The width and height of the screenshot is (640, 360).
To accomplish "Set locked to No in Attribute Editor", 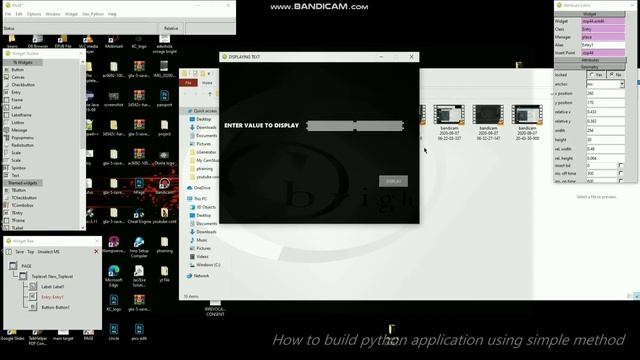I will (x=616, y=75).
